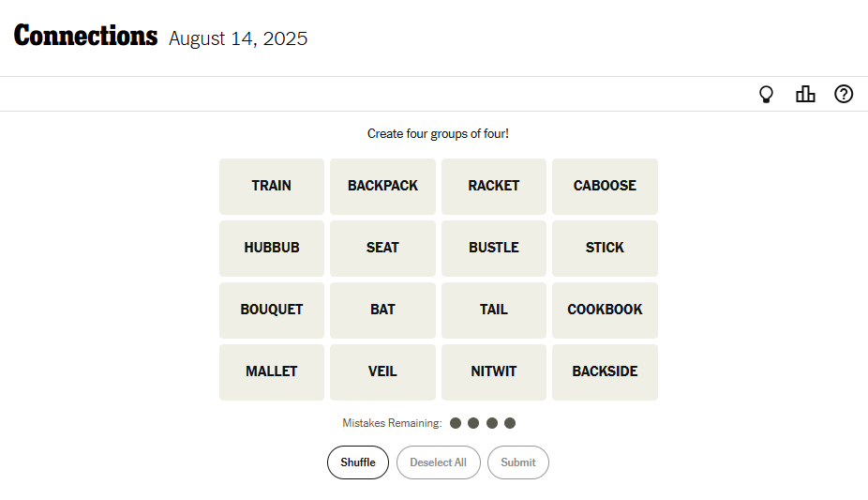Tap the BUSTLE tile
868x500 pixels.
click(x=494, y=248)
